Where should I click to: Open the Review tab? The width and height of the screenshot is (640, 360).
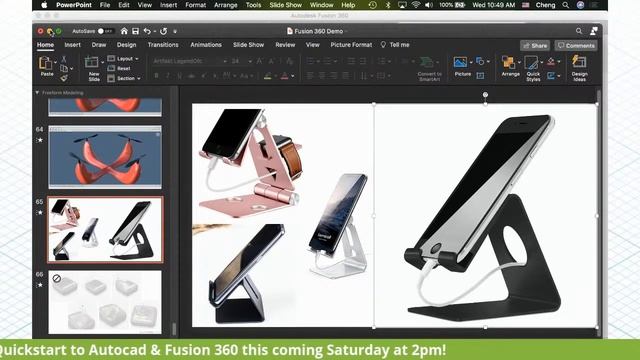click(285, 45)
